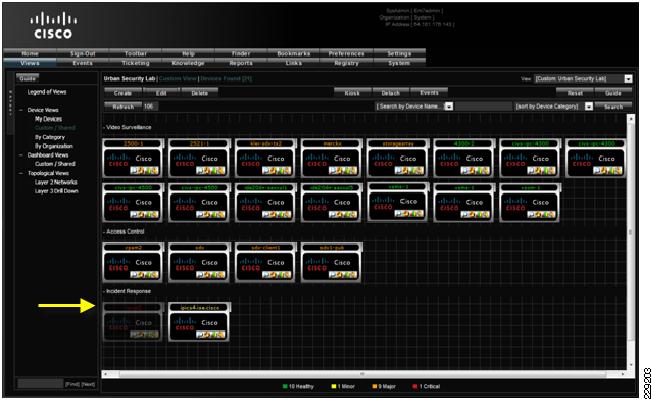Screen dimensions: 652x400
Task: Click the Reset button
Action: (x=575, y=93)
